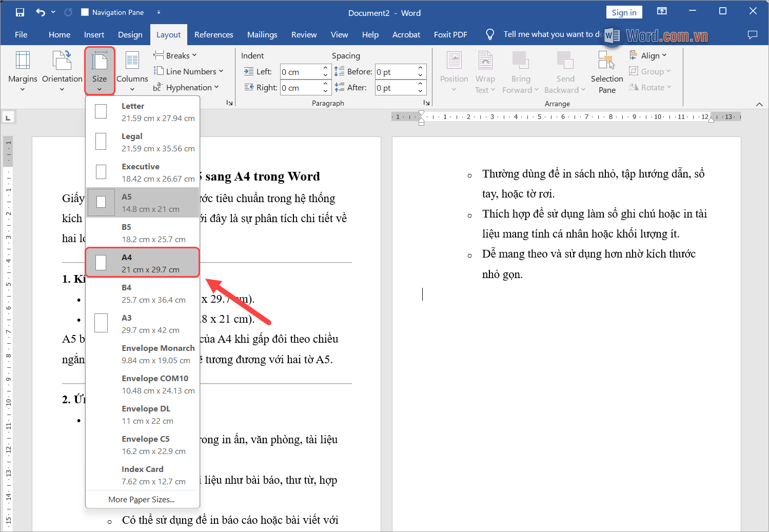Click the Indent Left input field
Viewport: 769px width, 532px height.
point(301,72)
